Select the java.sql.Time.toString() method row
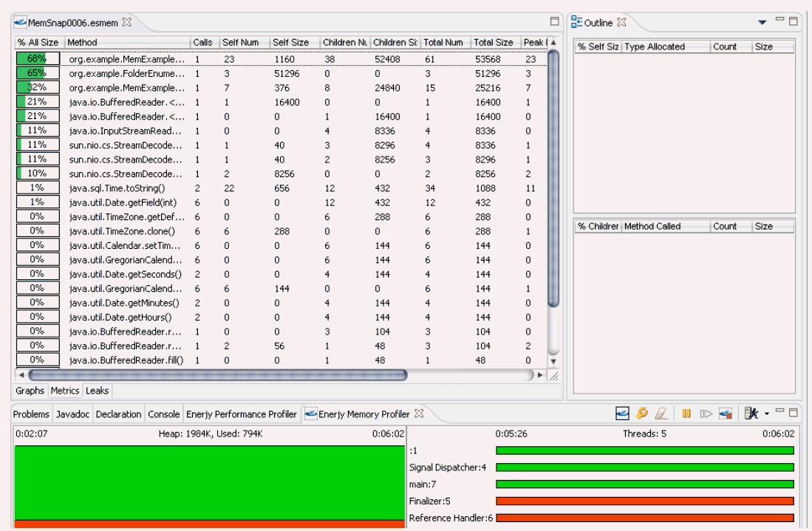 [117, 188]
